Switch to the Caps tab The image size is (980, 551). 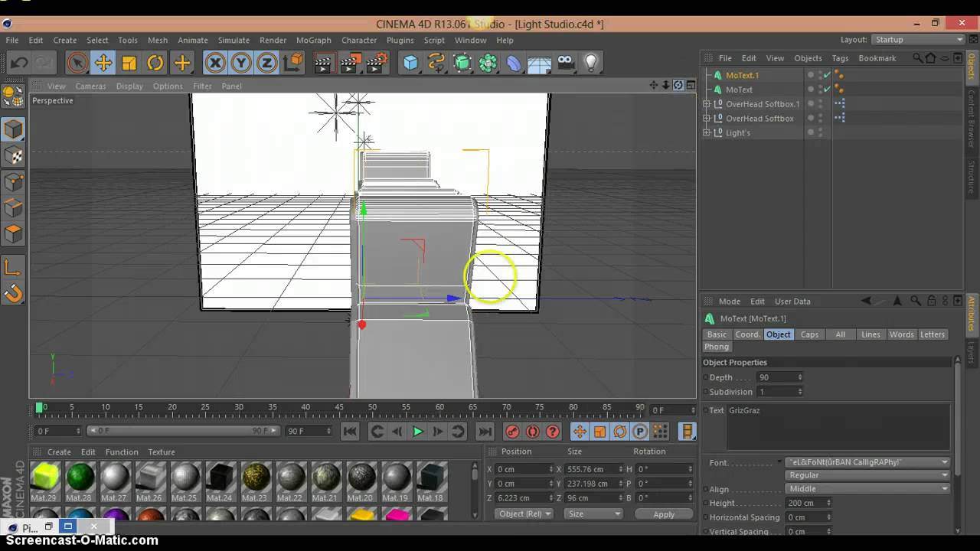coord(809,334)
